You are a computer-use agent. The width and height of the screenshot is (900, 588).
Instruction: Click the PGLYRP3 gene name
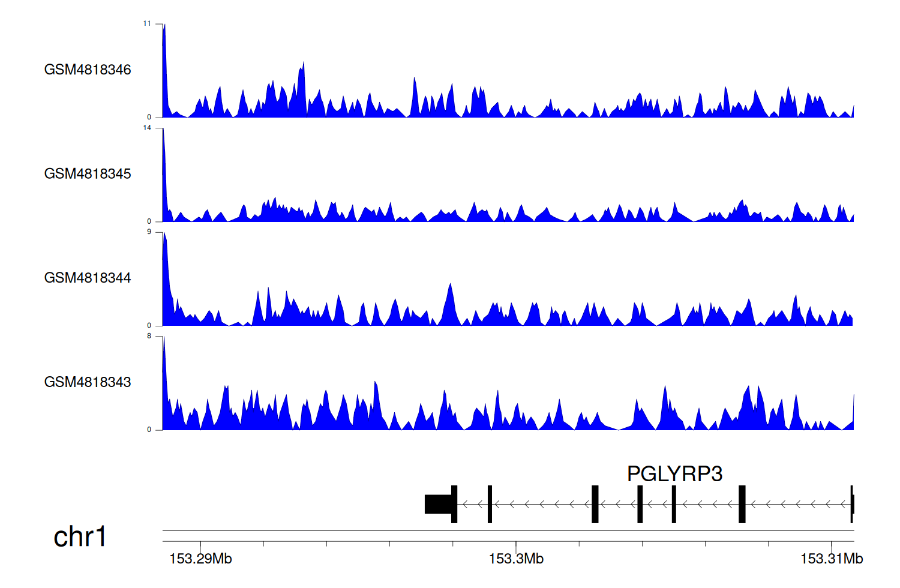pyautogui.click(x=674, y=474)
